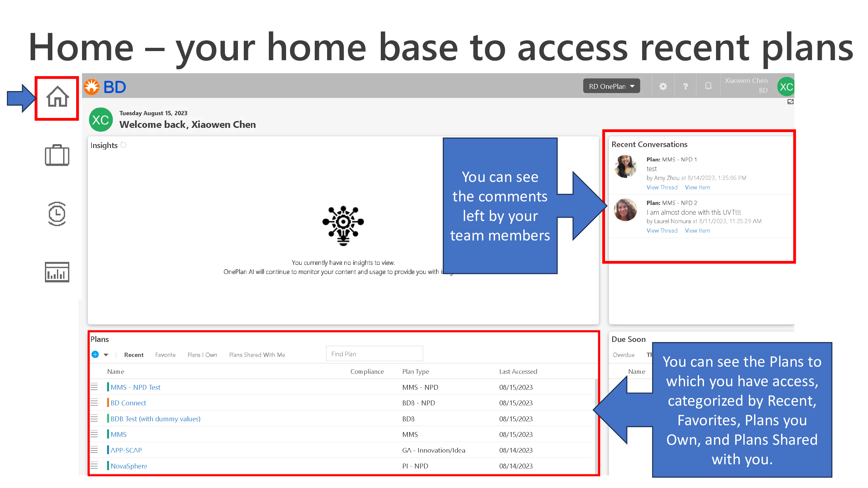
Task: Click View Item for MMS - NPD 2
Action: (697, 231)
